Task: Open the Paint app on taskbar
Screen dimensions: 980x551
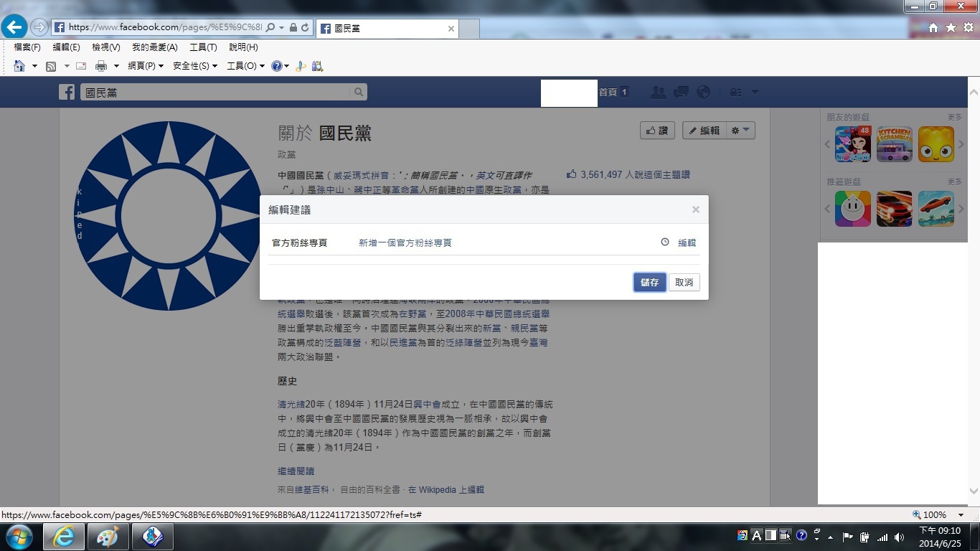Action: (x=108, y=537)
